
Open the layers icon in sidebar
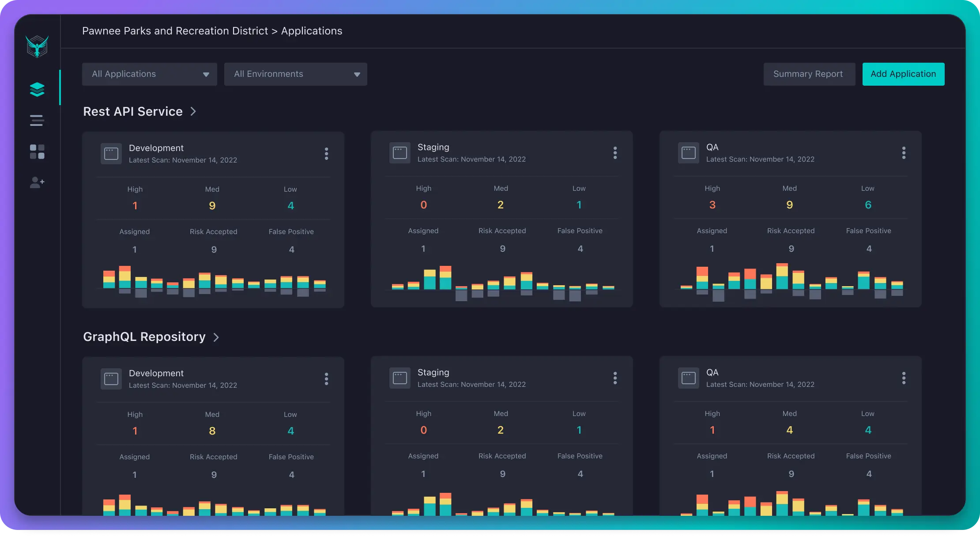click(37, 89)
